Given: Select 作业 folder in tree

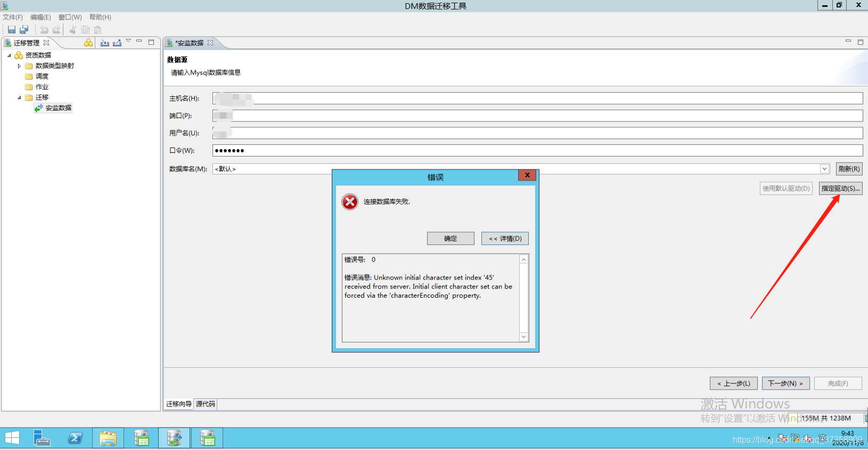Looking at the screenshot, I should tap(42, 87).
